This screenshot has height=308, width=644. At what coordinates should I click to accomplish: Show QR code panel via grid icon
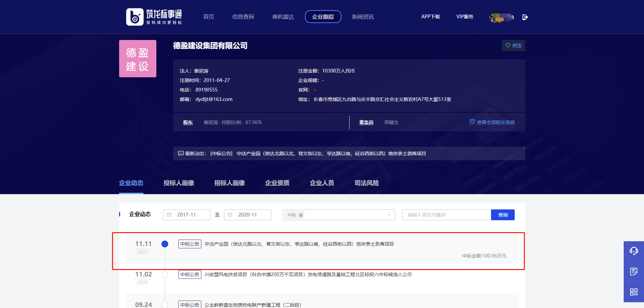click(x=634, y=292)
